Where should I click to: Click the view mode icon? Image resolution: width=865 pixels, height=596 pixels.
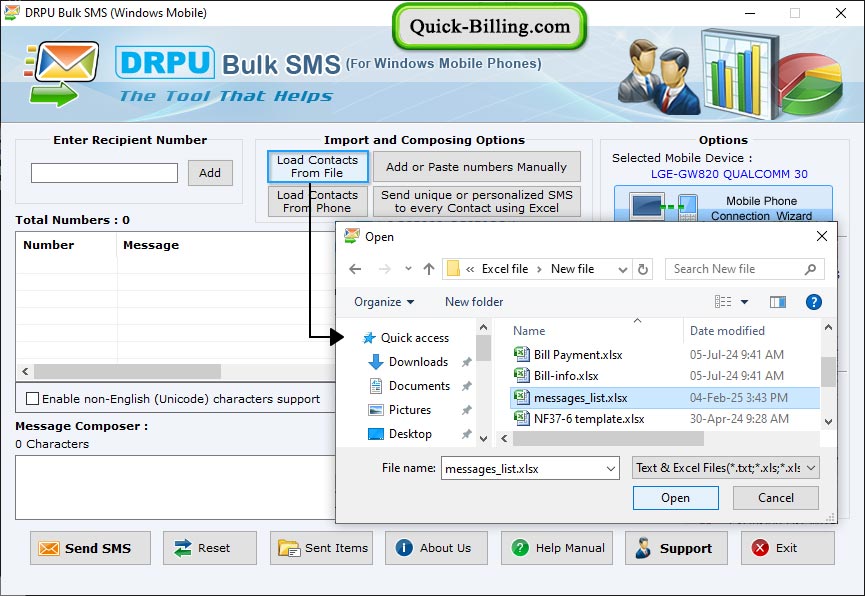point(723,302)
